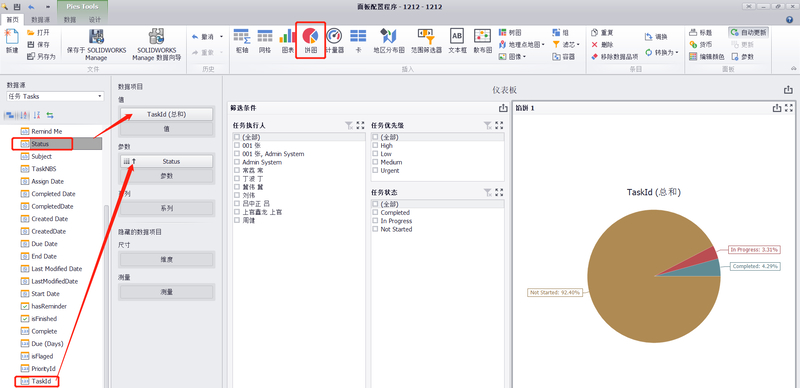Image resolution: width=800 pixels, height=388 pixels.
Task: Check the Completed status checkbox
Action: [x=375, y=212]
